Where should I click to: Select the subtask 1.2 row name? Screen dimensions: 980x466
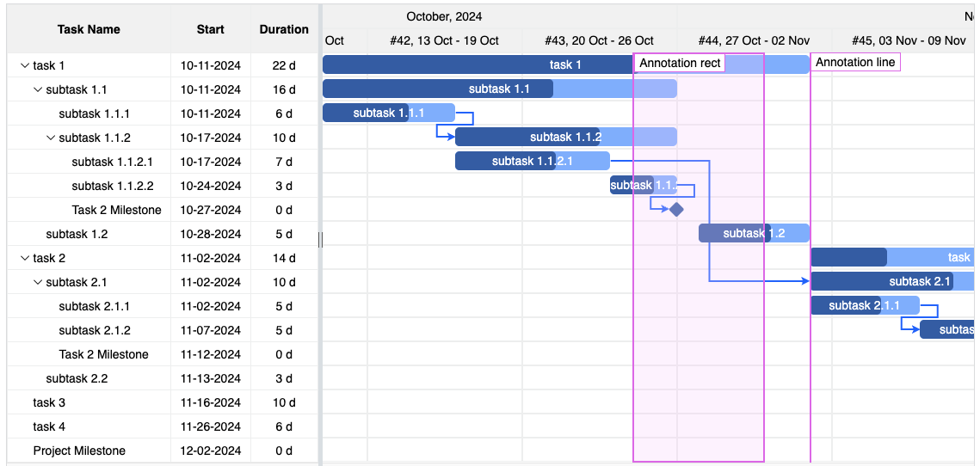click(x=77, y=234)
